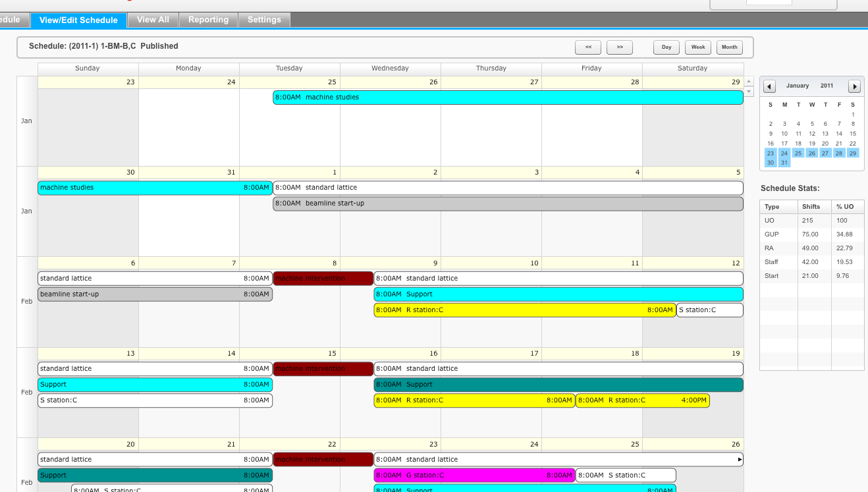Click continuation arrow on Feb 23 standard lattice
This screenshot has height=492, width=868.
tap(740, 460)
